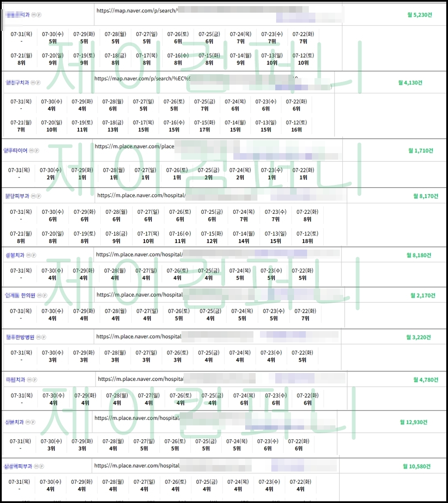
Task: Click the 월 12,930건 monthly search count
Action: (x=414, y=422)
